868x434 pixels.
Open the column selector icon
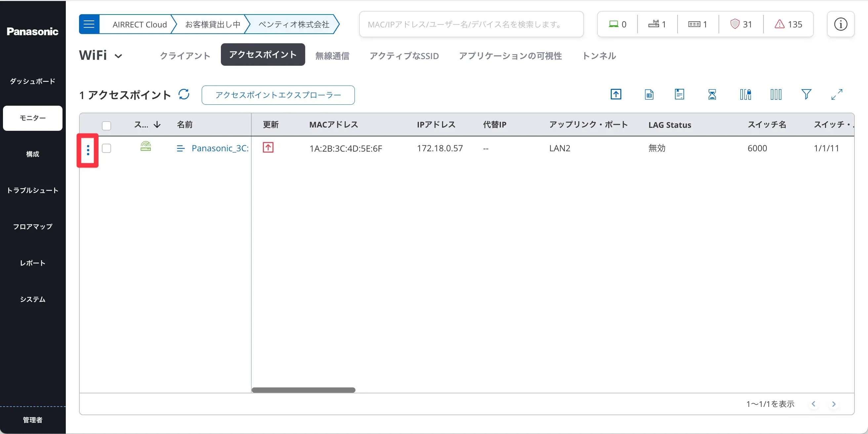pyautogui.click(x=776, y=94)
